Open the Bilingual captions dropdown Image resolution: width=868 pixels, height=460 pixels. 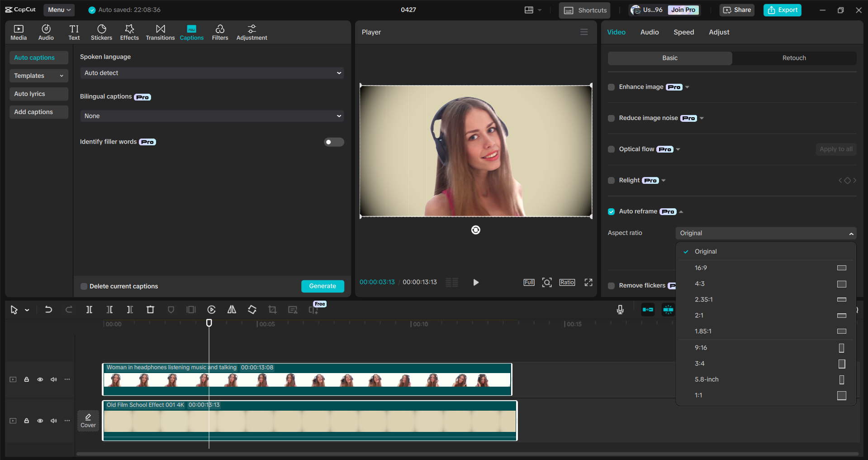[211, 116]
